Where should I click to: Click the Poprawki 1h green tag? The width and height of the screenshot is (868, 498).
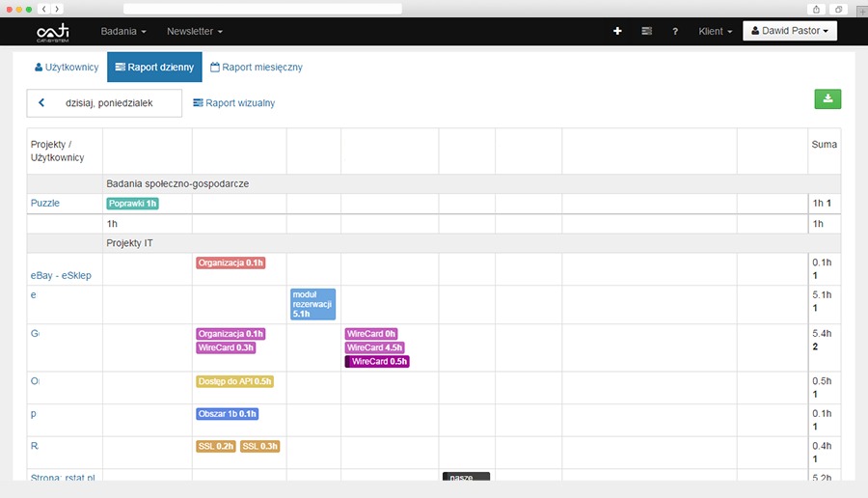(x=132, y=204)
